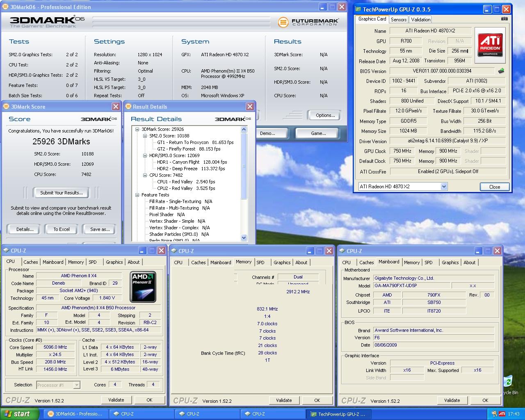Click Result Details scrollbar up arrow
This screenshot has height=420, width=525.
point(244,129)
